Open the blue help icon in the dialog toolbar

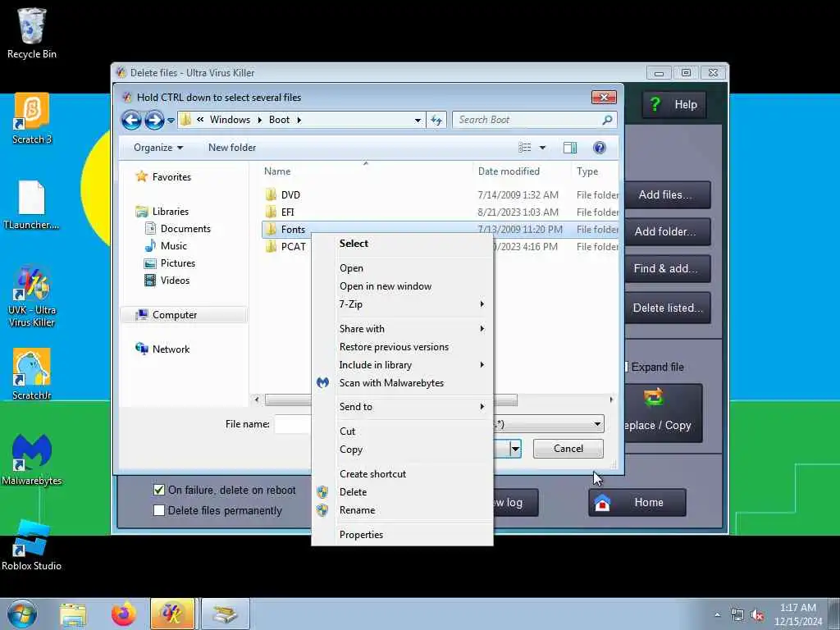click(x=600, y=148)
